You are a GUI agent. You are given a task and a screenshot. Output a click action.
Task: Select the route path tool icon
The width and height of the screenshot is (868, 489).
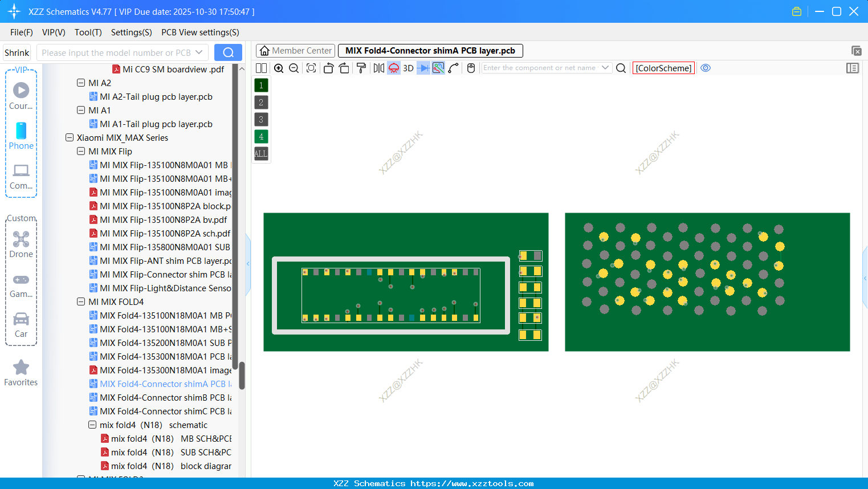click(x=454, y=68)
